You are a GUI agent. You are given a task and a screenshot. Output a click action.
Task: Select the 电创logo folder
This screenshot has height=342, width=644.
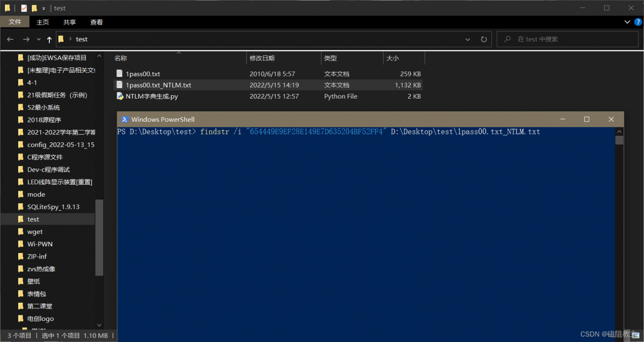click(x=41, y=318)
